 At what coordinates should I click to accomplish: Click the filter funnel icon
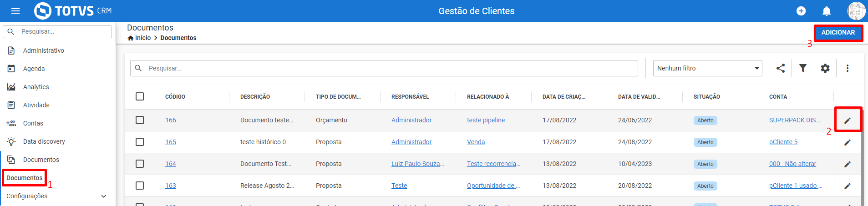[803, 68]
